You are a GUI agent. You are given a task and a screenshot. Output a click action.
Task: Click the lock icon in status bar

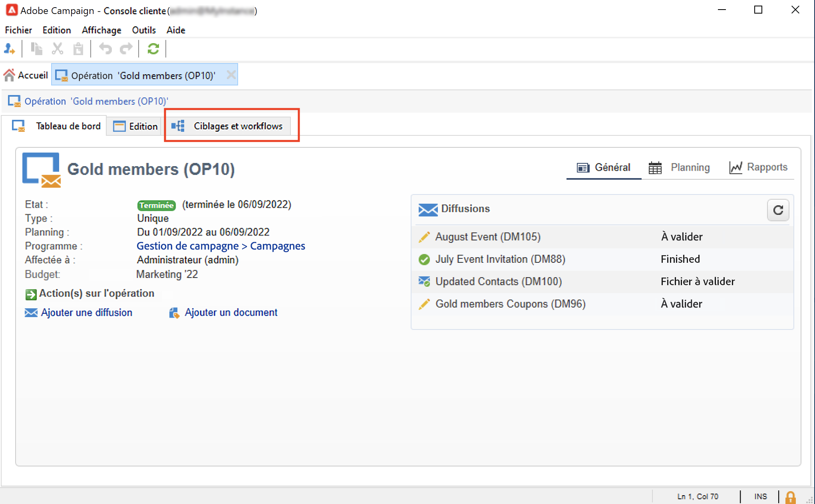[x=790, y=497]
